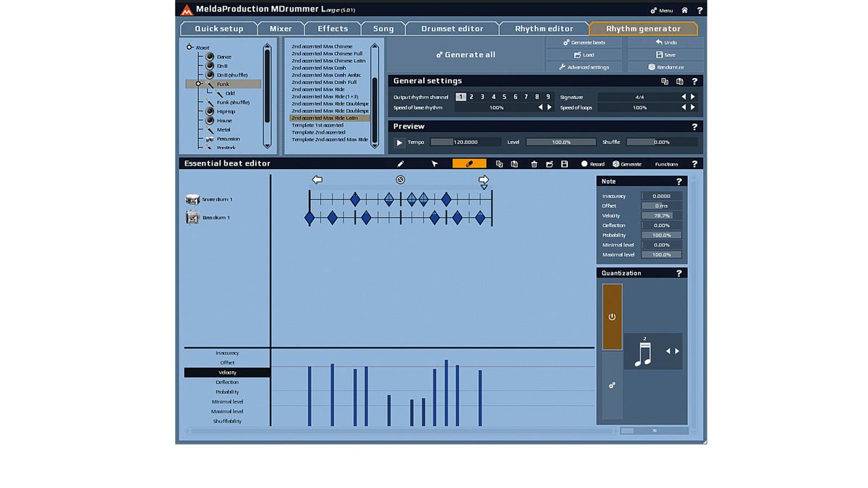Increase Speed of base rhythm
Viewport: 868px width, 488px height.
point(549,108)
